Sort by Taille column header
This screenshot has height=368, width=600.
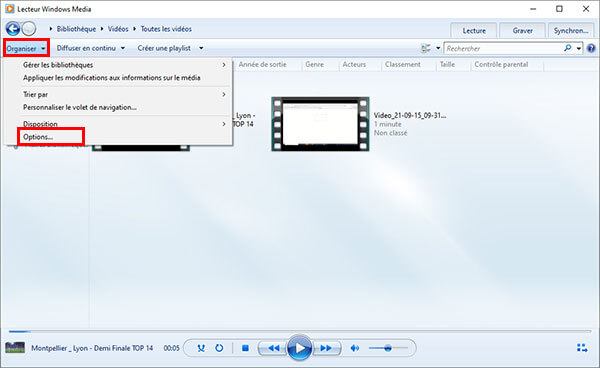click(x=447, y=65)
